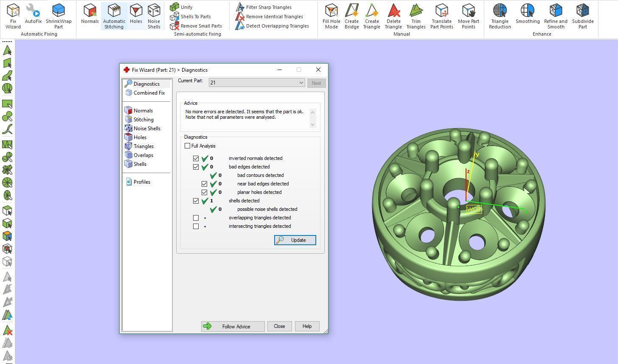Apply the Smoothing tool
The height and width of the screenshot is (364, 618).
coord(528,14)
